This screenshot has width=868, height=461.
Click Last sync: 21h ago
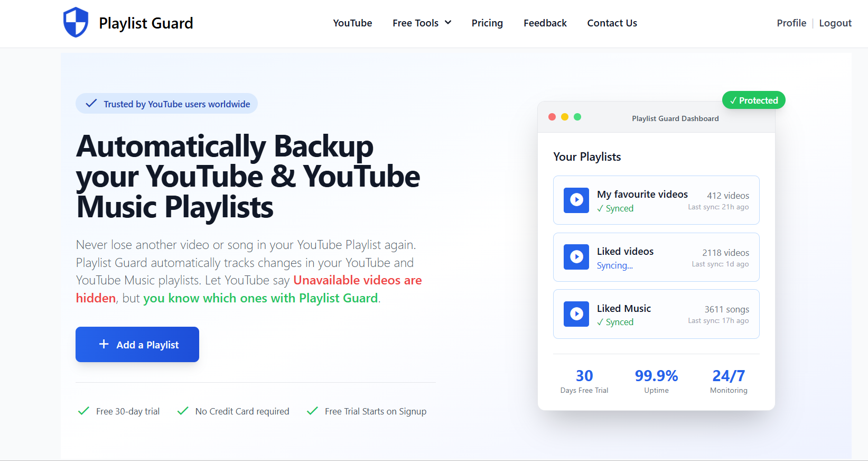pos(718,207)
